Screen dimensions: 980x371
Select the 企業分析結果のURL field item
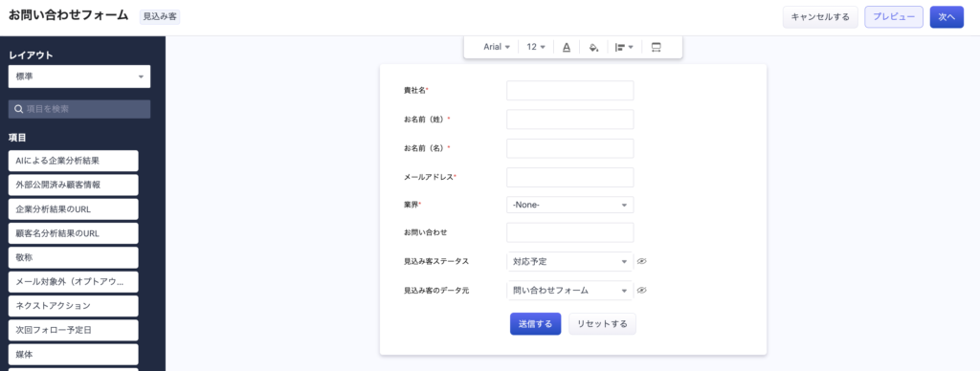point(73,209)
